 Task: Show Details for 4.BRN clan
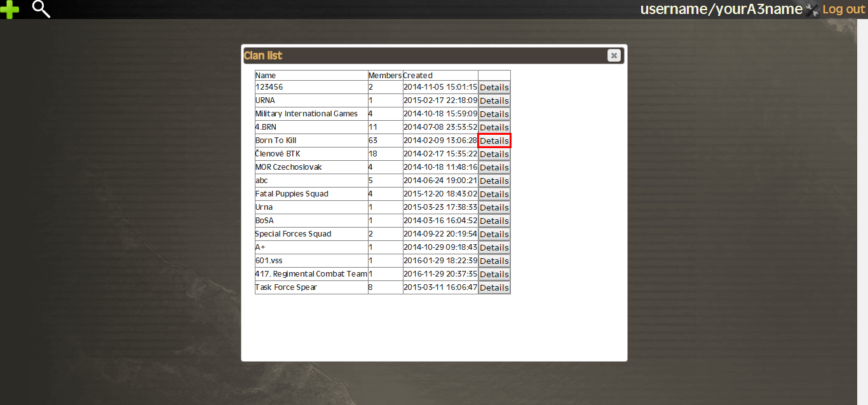click(x=494, y=127)
